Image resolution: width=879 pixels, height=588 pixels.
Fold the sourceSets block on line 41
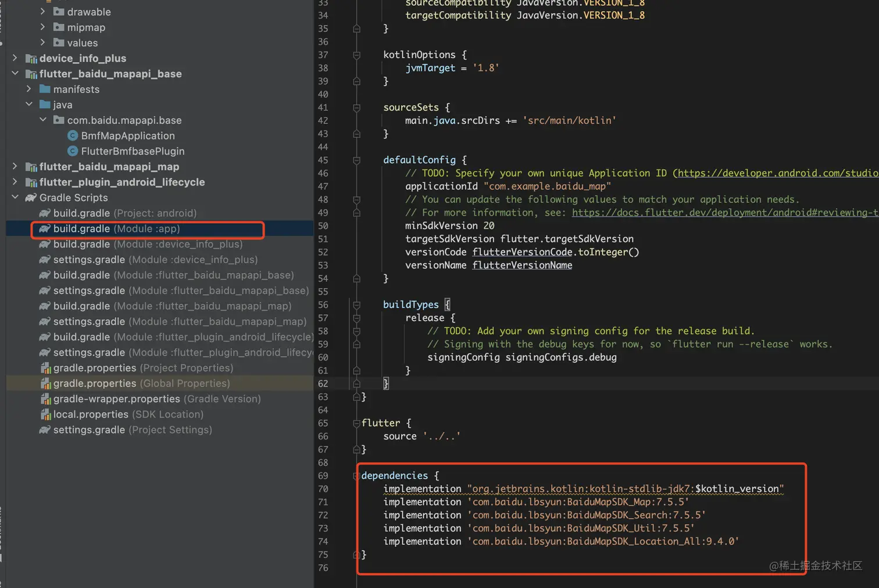(356, 107)
